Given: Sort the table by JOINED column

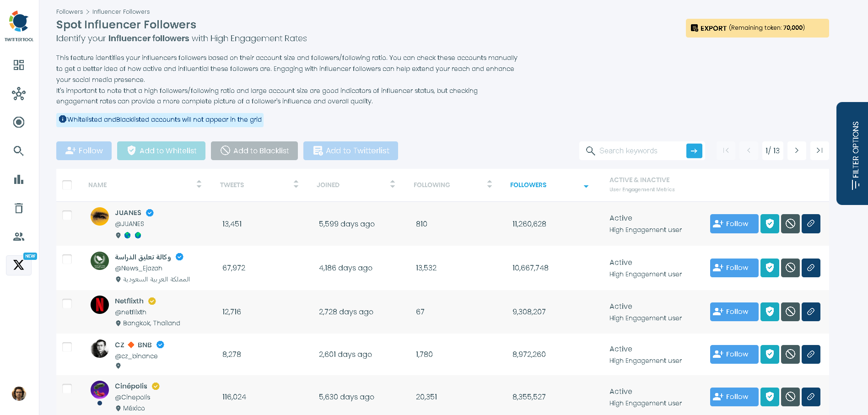Looking at the screenshot, I should [393, 184].
